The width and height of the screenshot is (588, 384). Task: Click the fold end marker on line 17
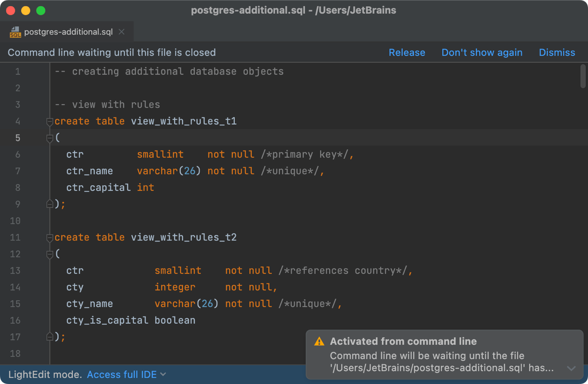coord(50,337)
